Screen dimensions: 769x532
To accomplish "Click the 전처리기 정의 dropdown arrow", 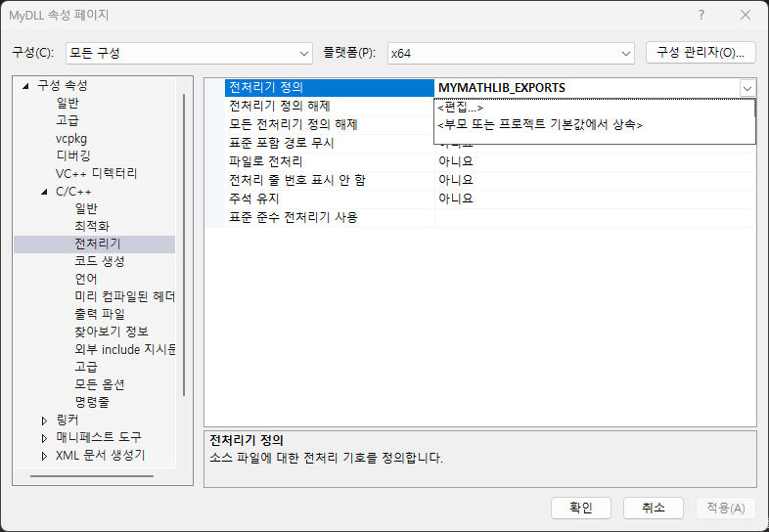I will [747, 88].
